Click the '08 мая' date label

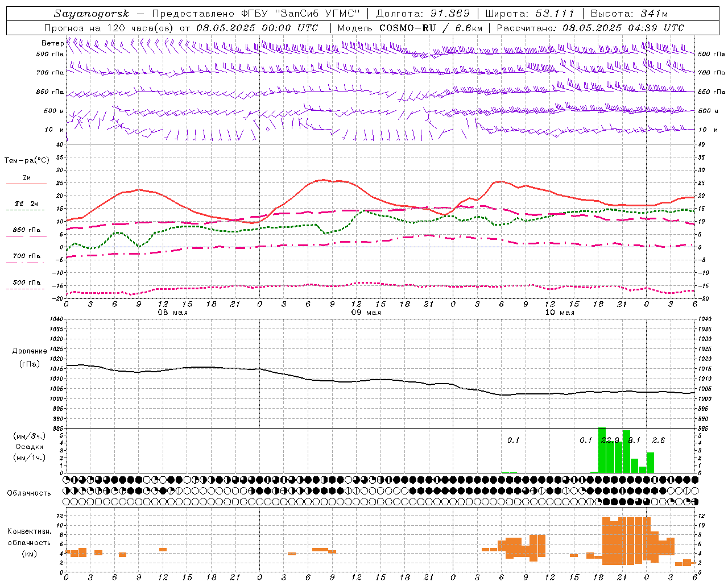[173, 313]
